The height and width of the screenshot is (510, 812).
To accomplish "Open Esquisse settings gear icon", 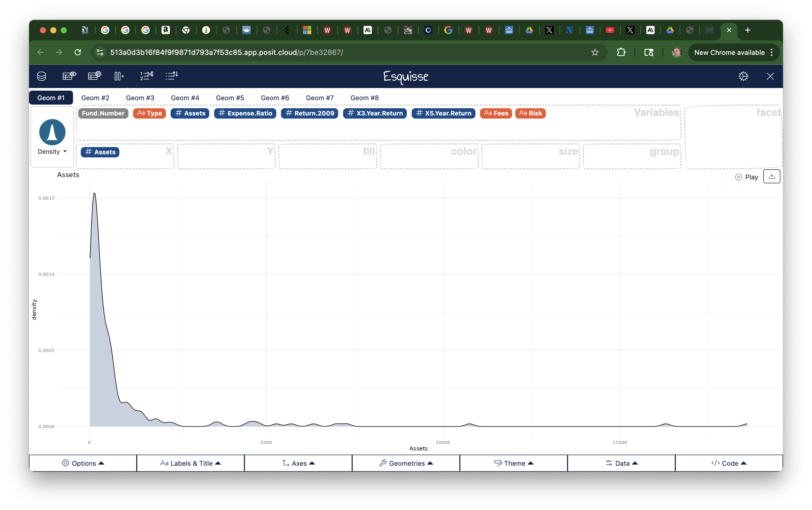I will pos(743,76).
